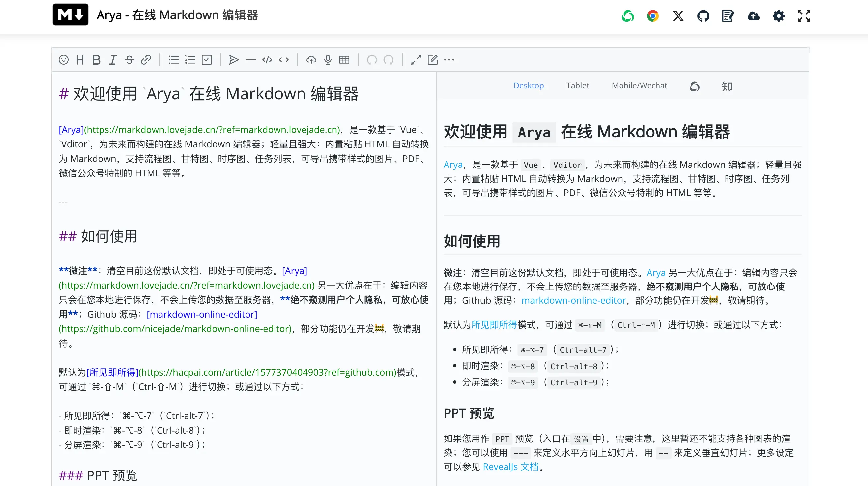This screenshot has height=486, width=868.
Task: Switch preview to Mobile/Wechat tab
Action: click(x=639, y=86)
